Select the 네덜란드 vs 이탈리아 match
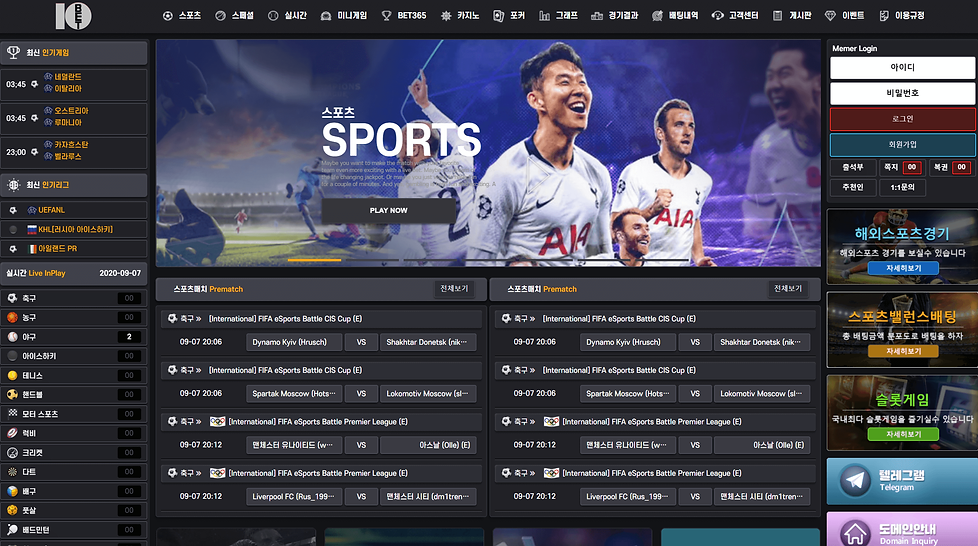 click(74, 83)
